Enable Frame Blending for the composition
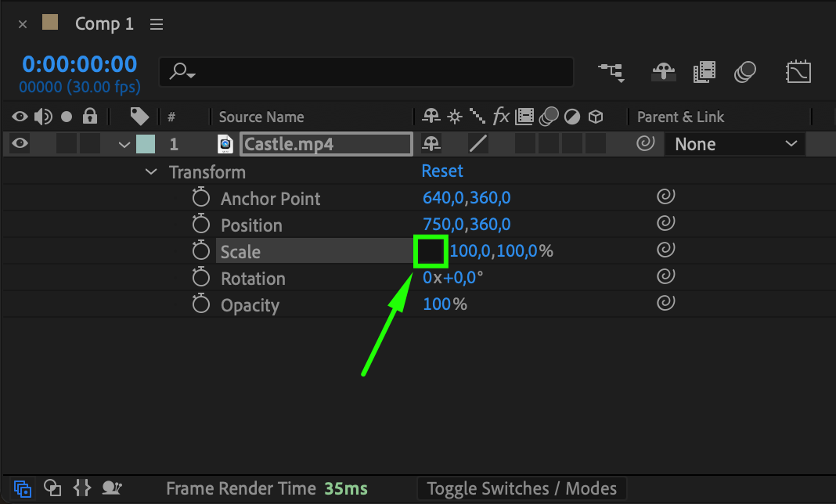The height and width of the screenshot is (504, 836). tap(704, 72)
